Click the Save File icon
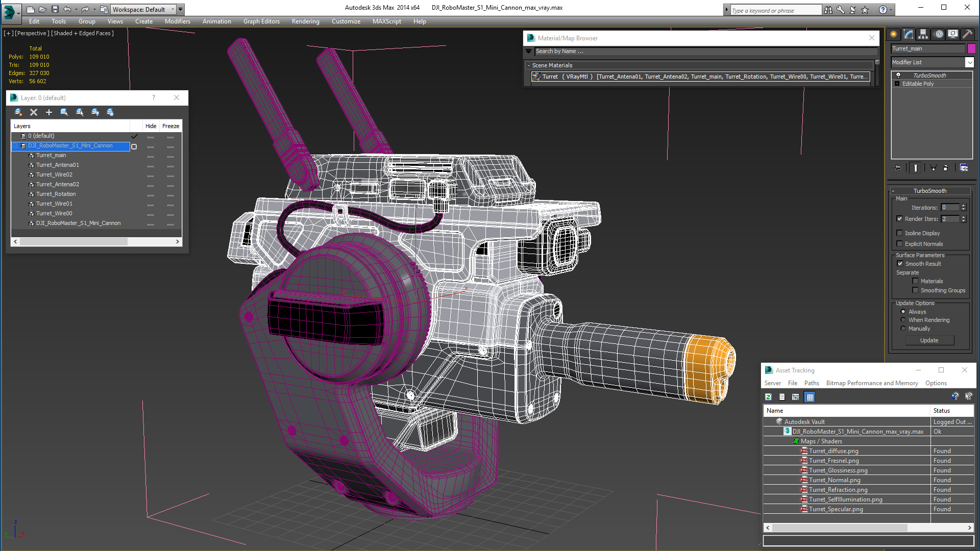This screenshot has height=551, width=980. (55, 9)
